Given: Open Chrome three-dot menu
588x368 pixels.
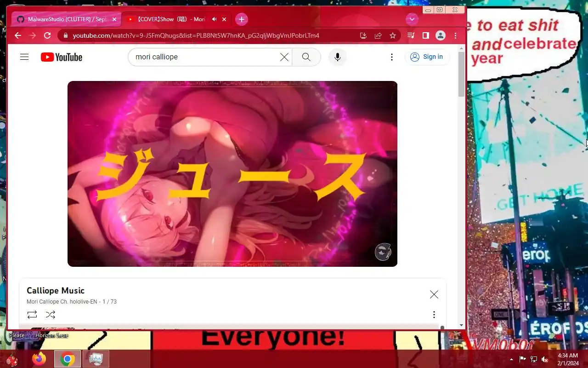Looking at the screenshot, I should [455, 35].
